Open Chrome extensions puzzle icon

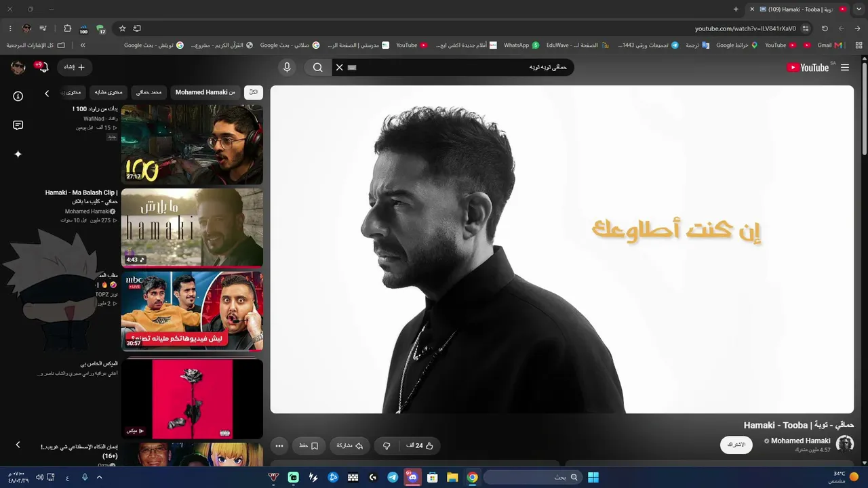67,28
